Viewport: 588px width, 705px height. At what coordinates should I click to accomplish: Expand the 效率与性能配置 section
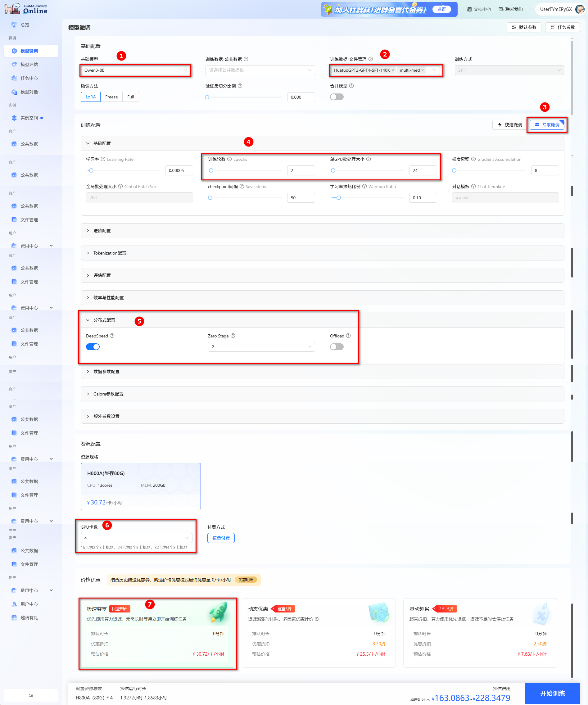point(322,298)
